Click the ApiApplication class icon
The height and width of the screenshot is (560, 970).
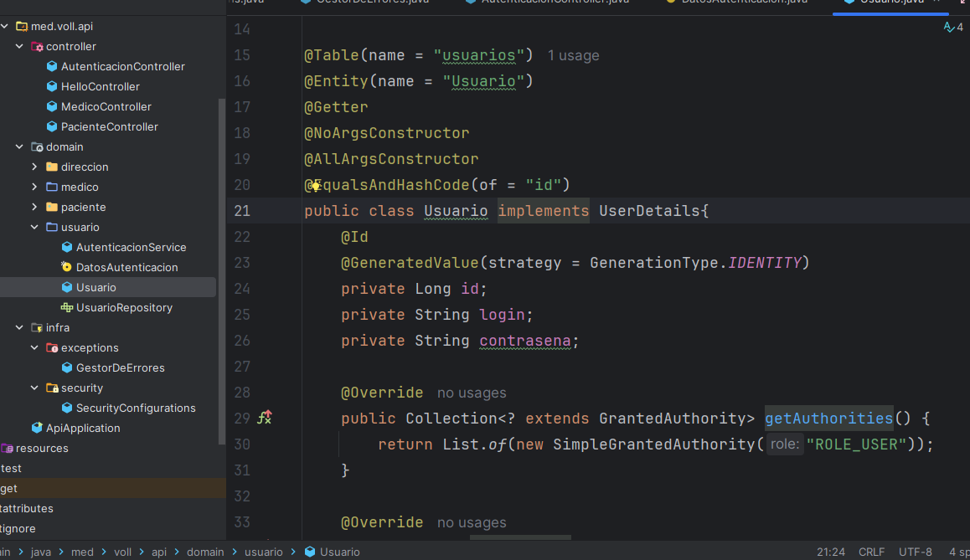(37, 428)
